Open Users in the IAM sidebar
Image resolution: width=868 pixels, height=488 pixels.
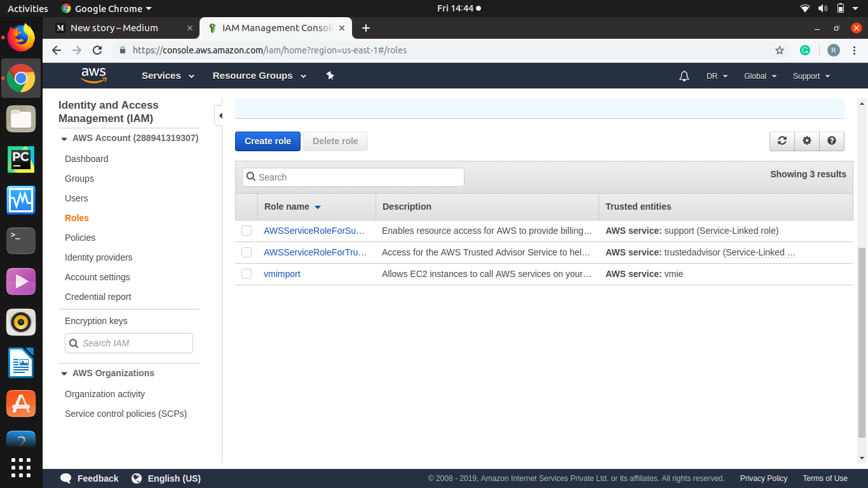click(x=76, y=198)
